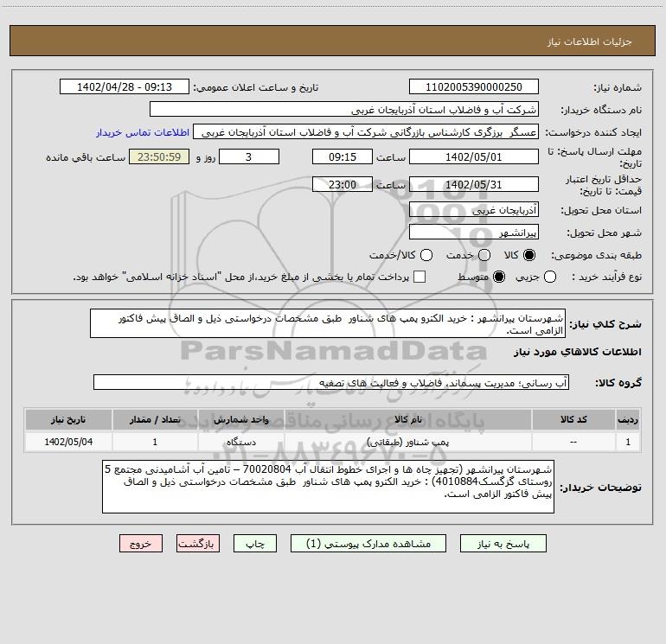Viewport: 666px width, 644px height.
Task: Toggle اسناد خزانه اسلامی payment checkbox
Action: pos(419,277)
